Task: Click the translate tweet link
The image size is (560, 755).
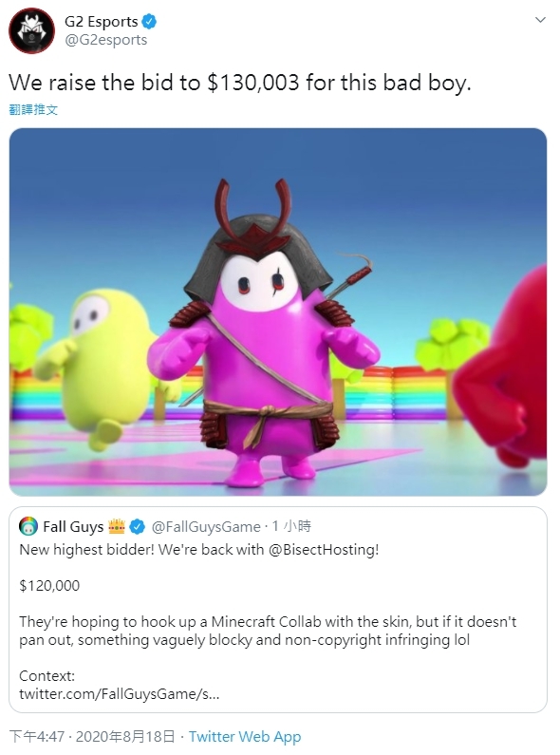Action: pos(33,110)
